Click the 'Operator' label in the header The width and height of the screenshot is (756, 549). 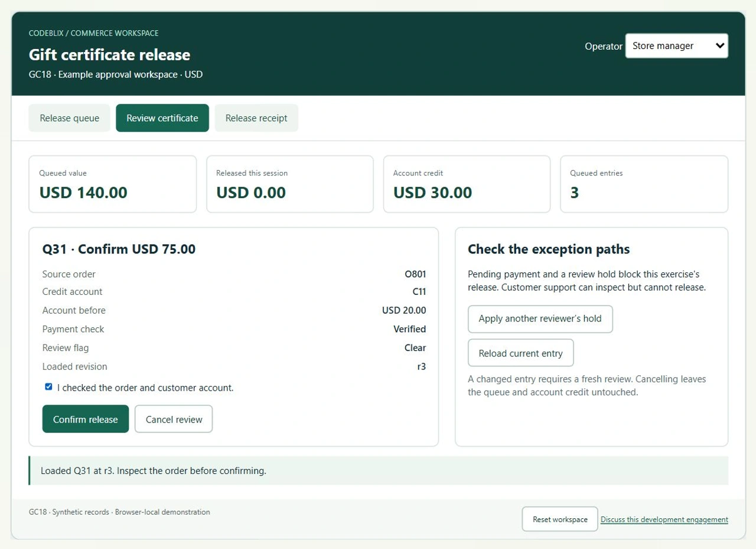pyautogui.click(x=604, y=46)
